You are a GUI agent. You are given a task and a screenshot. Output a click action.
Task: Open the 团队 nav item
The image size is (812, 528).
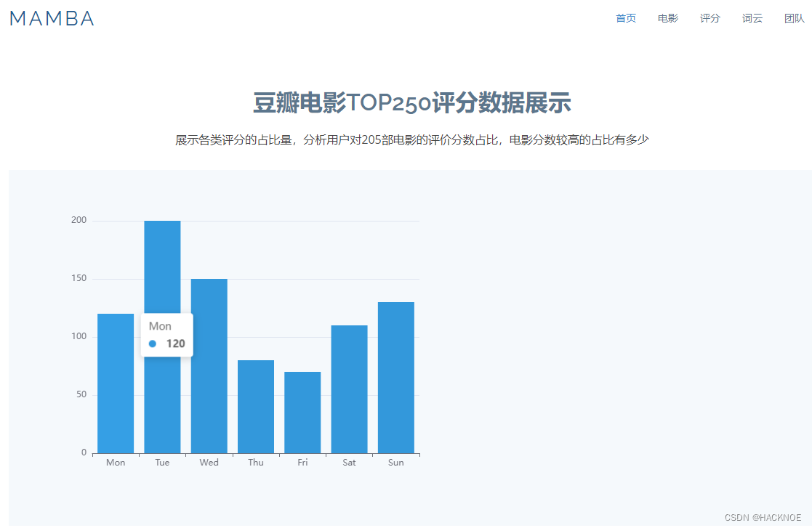(x=795, y=19)
